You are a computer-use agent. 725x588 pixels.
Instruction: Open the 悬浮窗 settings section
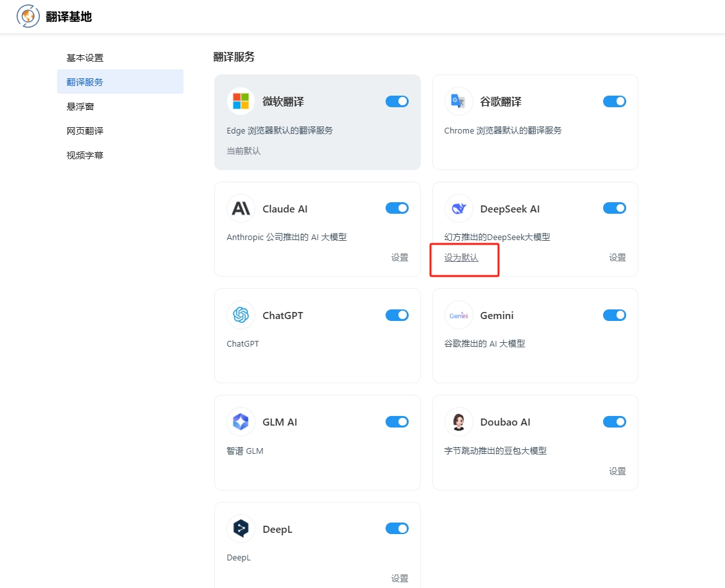[120, 107]
